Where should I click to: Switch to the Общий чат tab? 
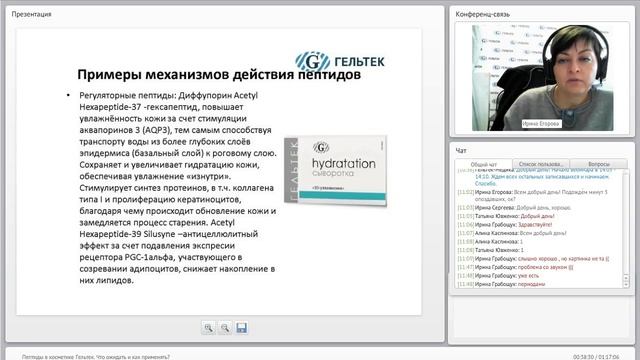tap(484, 164)
